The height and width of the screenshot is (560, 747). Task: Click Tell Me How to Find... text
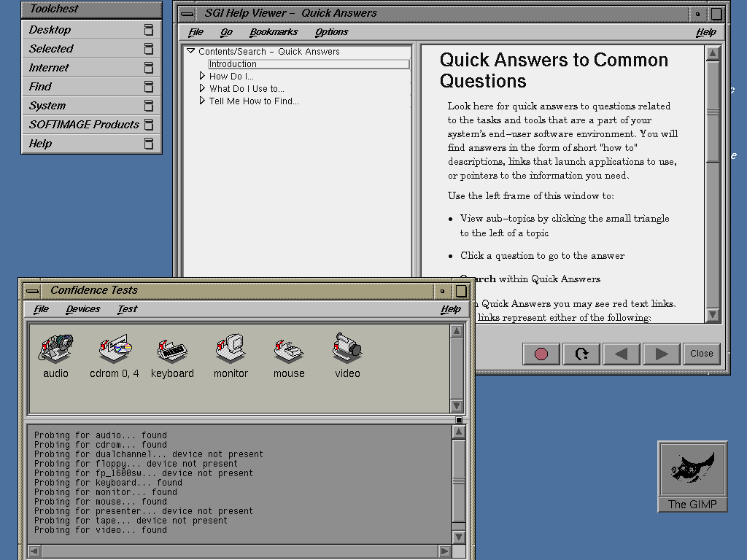(254, 101)
